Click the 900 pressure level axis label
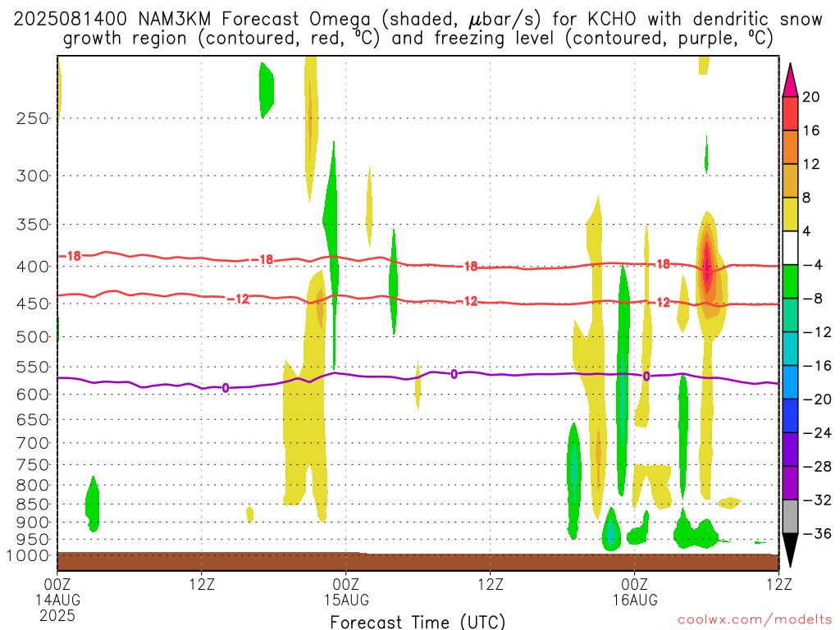The image size is (840, 630). click(x=33, y=522)
